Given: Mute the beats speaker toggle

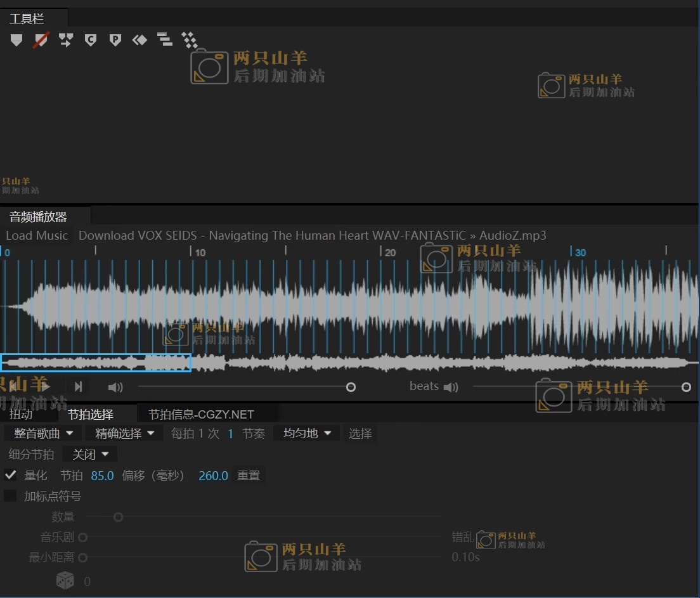Looking at the screenshot, I should (x=451, y=387).
